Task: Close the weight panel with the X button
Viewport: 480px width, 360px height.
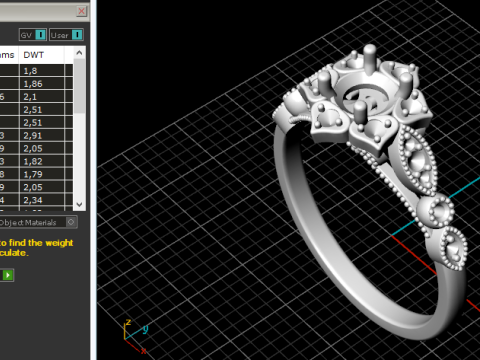Action: [81, 11]
